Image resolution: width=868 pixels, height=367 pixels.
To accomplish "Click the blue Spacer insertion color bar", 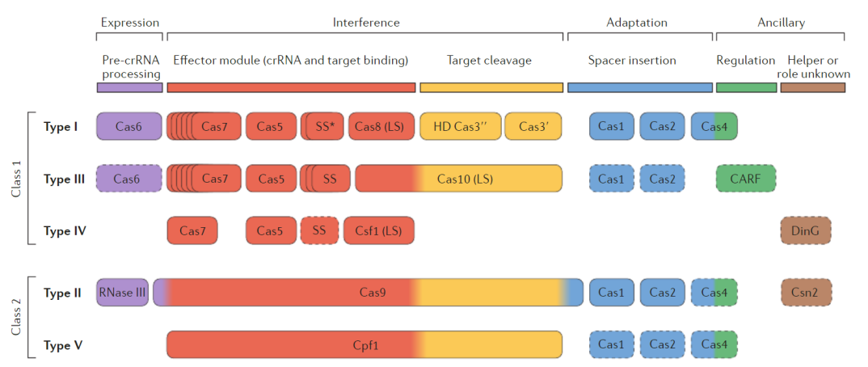I will [640, 87].
